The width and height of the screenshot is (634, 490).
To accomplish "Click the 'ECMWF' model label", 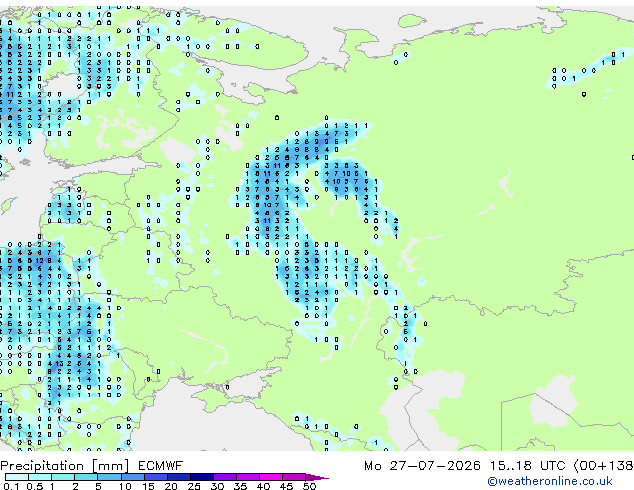I will click(160, 466).
